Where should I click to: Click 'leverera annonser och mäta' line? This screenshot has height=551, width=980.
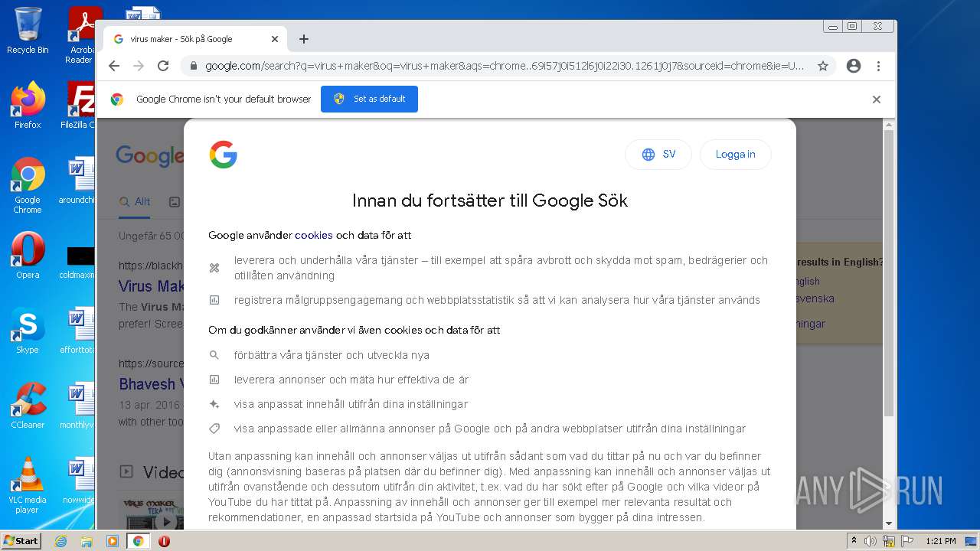(351, 380)
